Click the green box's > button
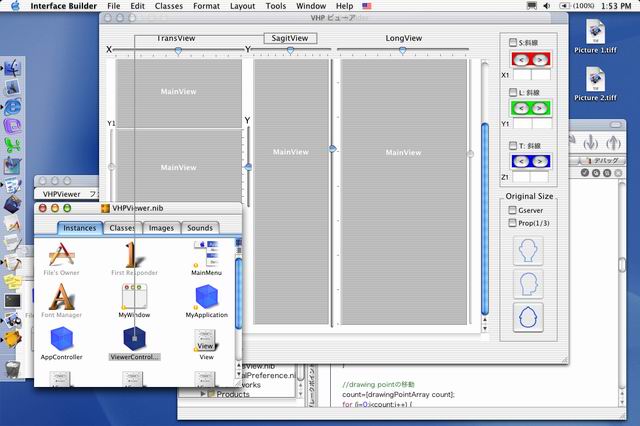 [x=540, y=108]
